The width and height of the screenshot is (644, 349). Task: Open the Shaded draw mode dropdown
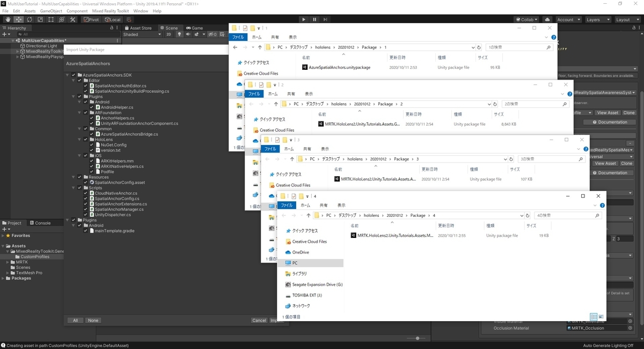142,34
